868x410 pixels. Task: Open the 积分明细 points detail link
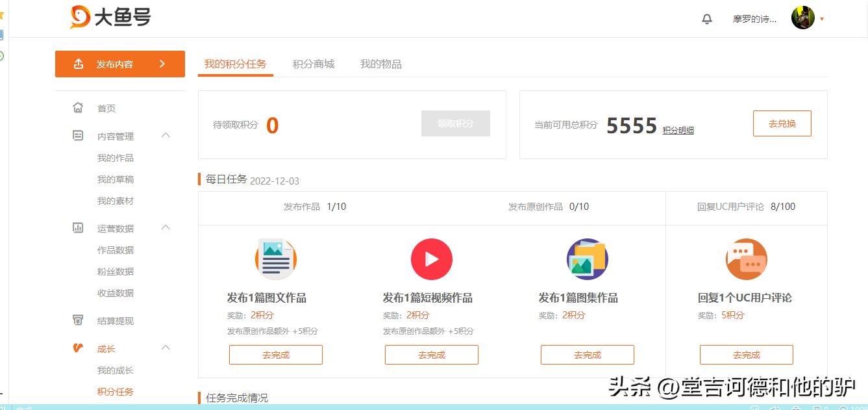679,130
